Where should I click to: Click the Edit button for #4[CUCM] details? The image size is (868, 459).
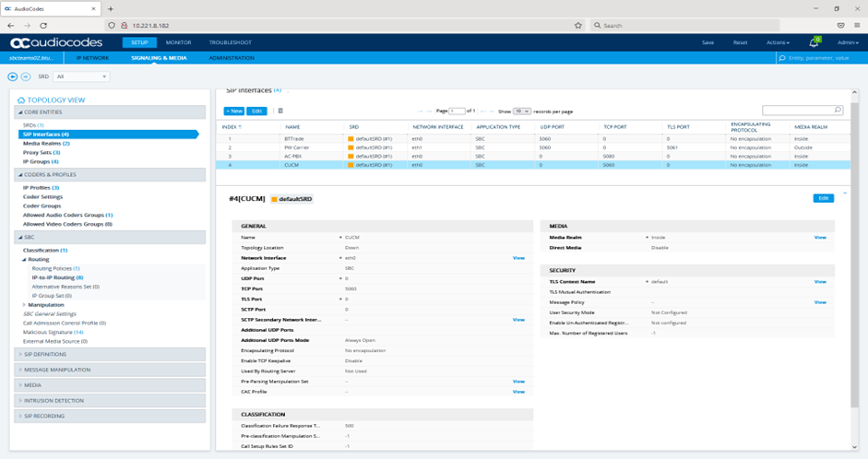point(823,198)
